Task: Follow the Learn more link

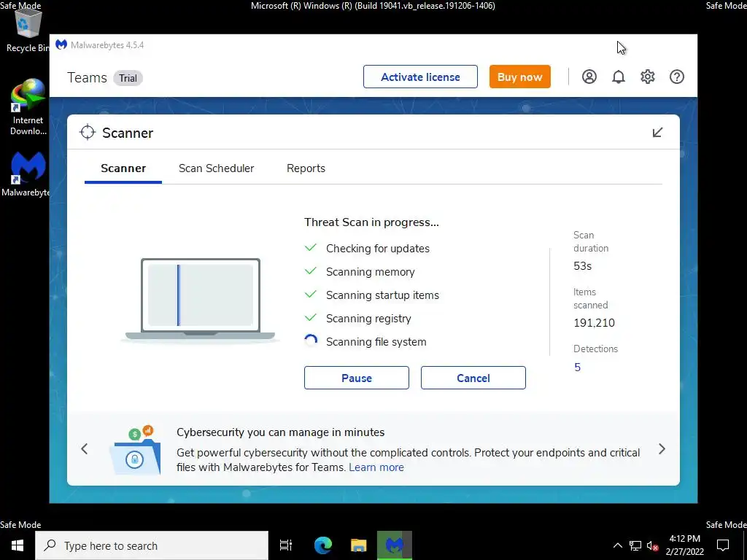Action: click(x=376, y=467)
